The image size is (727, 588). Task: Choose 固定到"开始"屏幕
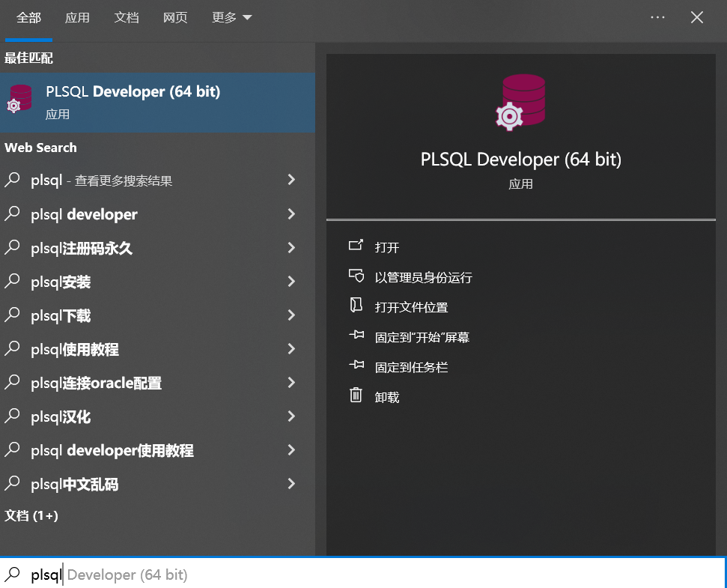pos(422,338)
